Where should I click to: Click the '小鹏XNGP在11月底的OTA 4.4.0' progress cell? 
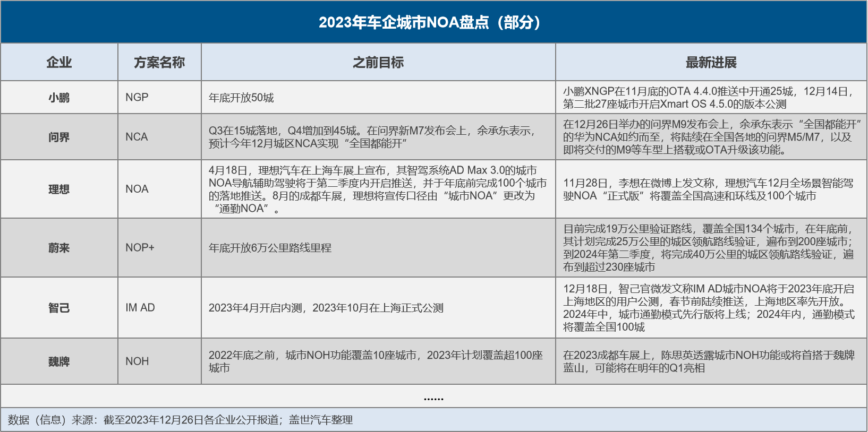point(711,98)
